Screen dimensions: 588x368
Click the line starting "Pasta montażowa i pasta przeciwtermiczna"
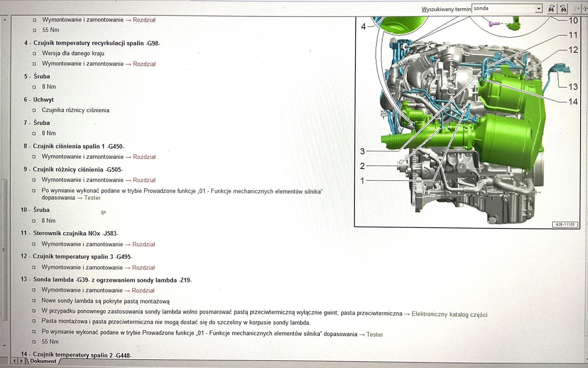click(x=176, y=322)
